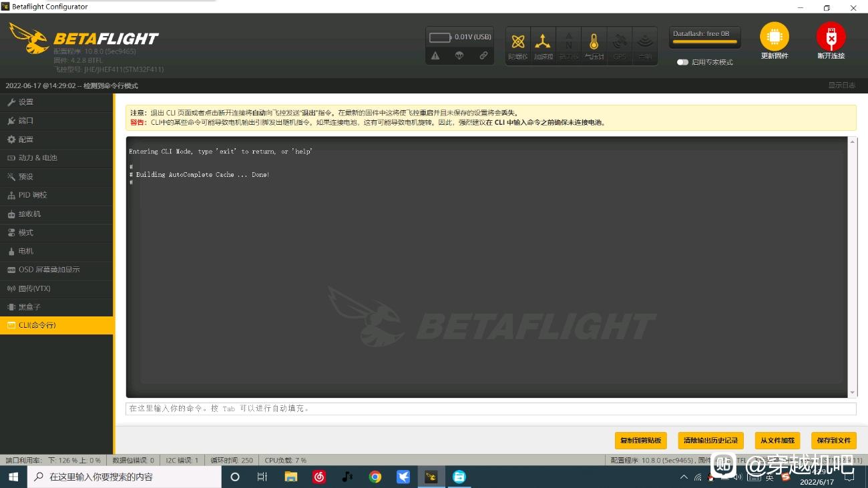Toggle the 启用专家模式 expert mode switch
Screen dimensions: 868x488
682,62
